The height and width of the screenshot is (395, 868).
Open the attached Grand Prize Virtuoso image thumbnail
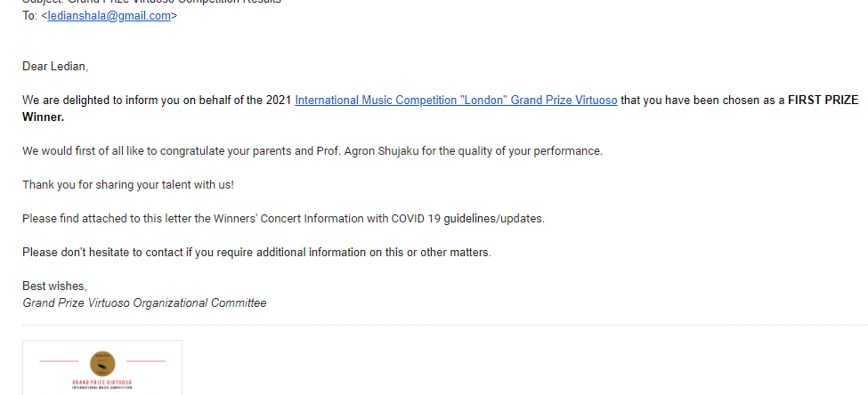pos(102,367)
